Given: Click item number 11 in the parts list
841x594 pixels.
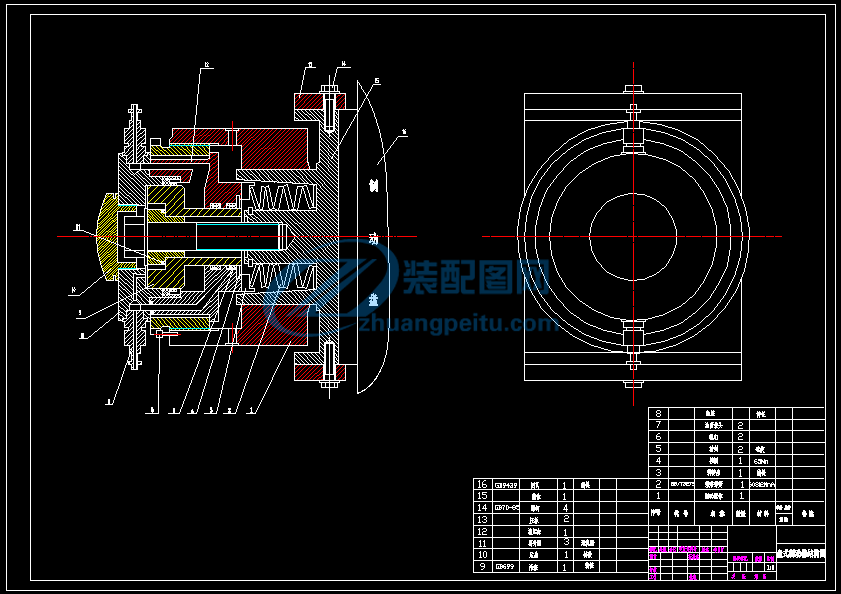Looking at the screenshot, I should (482, 543).
